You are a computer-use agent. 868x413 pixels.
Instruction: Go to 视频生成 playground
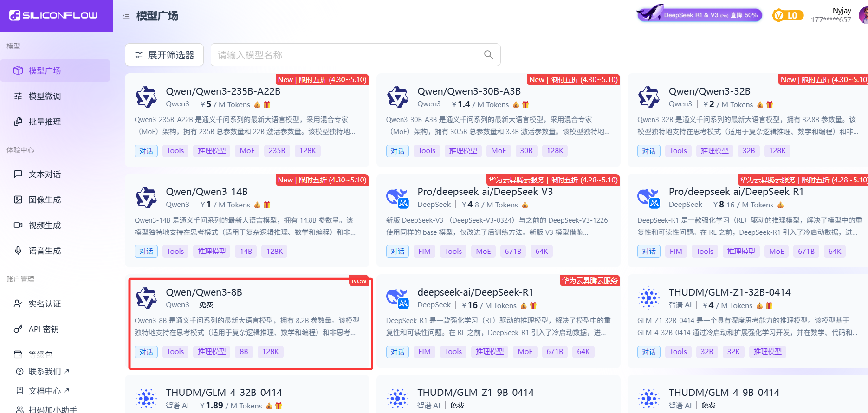(x=55, y=225)
